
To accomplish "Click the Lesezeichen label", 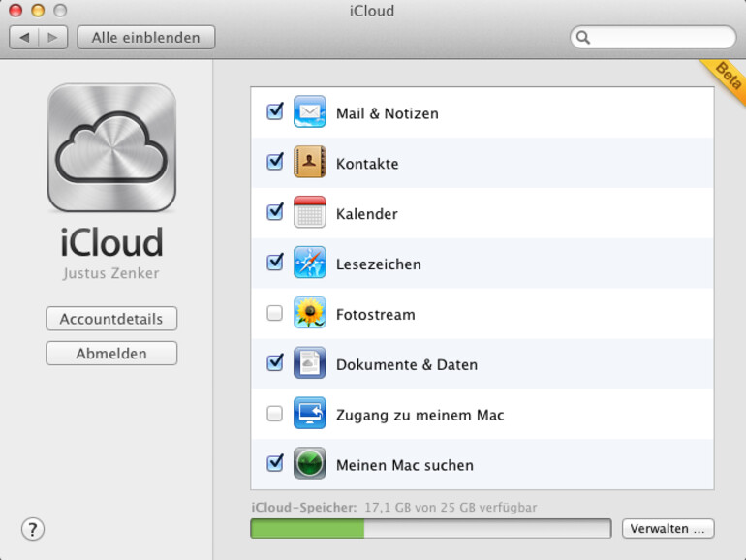I will coord(379,264).
